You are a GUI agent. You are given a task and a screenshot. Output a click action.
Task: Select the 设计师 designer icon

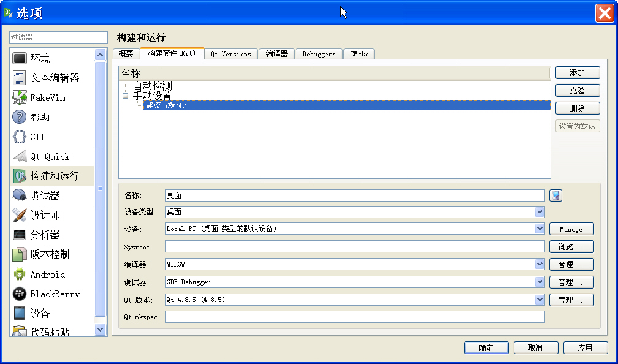[20, 215]
